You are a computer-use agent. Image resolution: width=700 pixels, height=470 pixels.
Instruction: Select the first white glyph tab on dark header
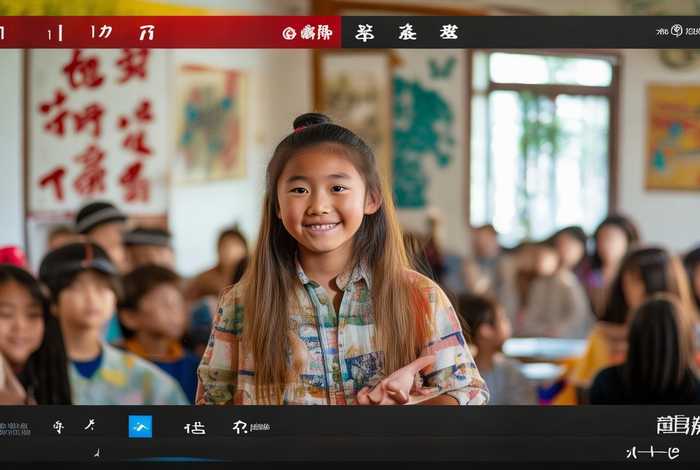[x=365, y=33]
